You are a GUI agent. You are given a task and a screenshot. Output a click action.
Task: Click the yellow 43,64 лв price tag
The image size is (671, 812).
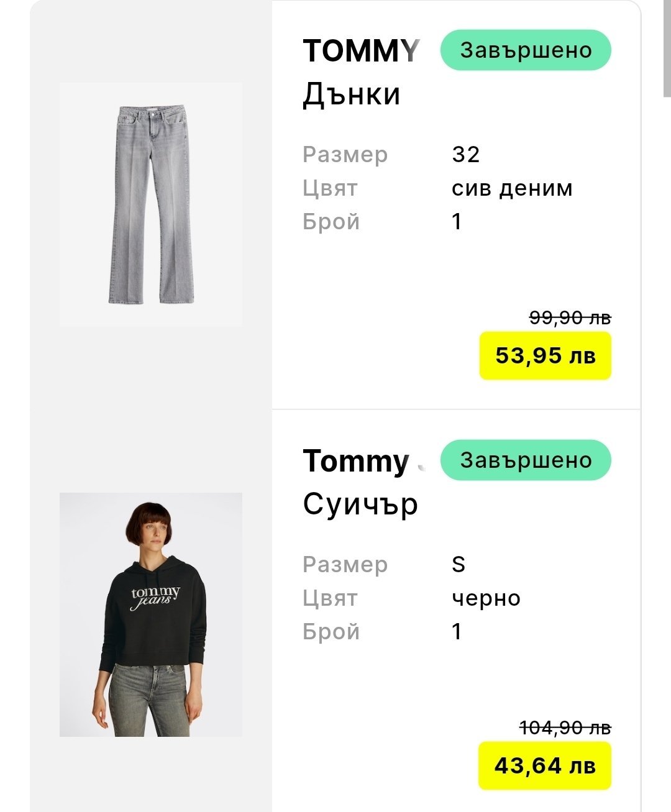click(x=545, y=765)
